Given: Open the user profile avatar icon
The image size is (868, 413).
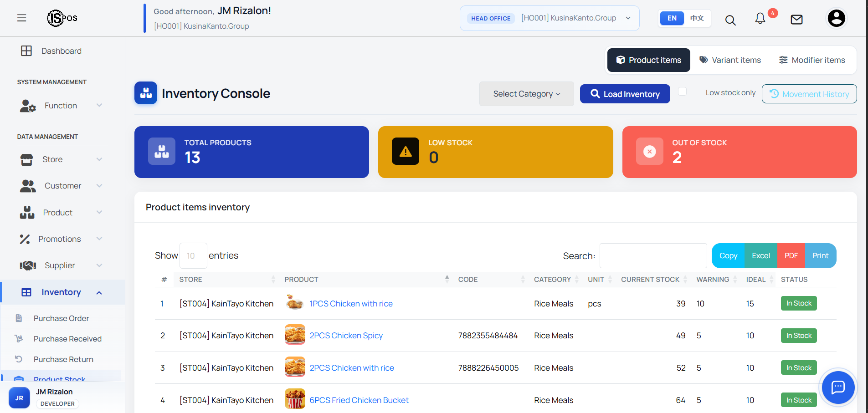Looking at the screenshot, I should [x=836, y=18].
